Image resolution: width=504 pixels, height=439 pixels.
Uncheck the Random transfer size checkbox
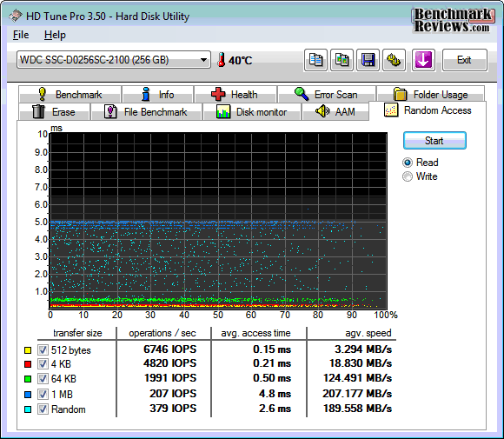tap(43, 409)
